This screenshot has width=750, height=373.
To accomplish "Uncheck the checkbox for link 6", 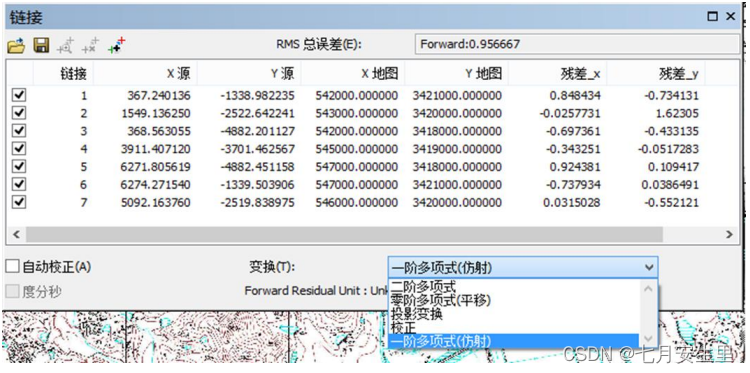I will (19, 184).
